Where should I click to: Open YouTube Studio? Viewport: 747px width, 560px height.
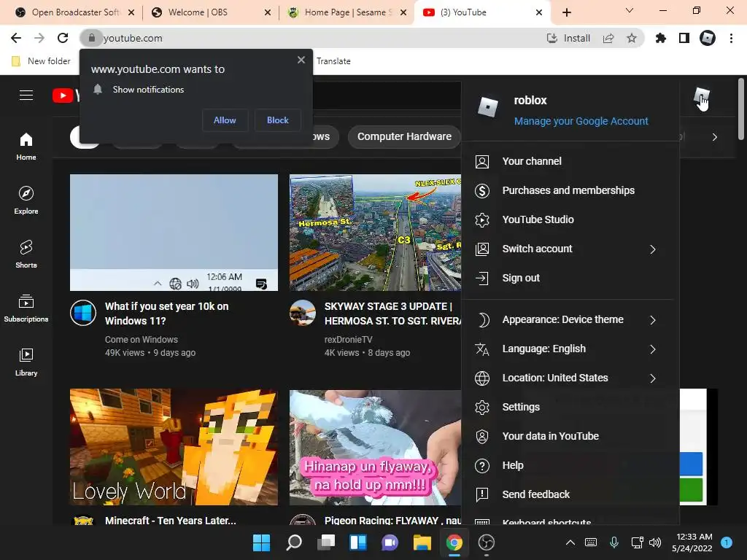[570, 219]
